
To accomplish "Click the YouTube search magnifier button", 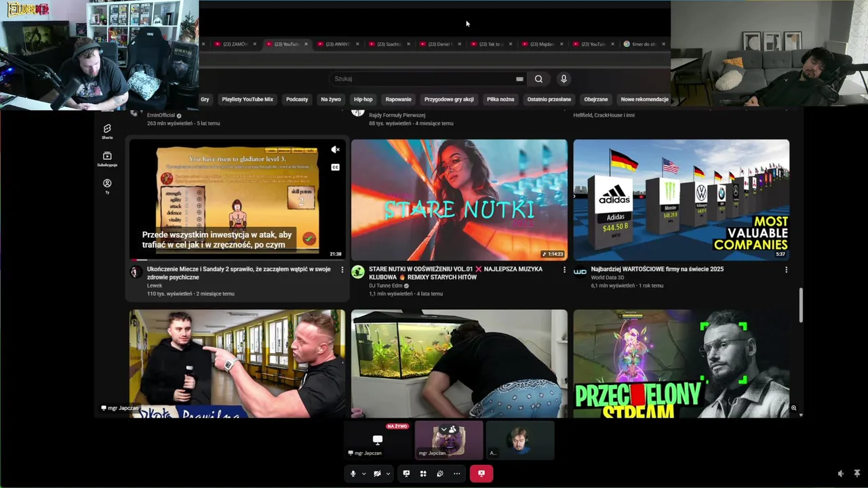I will click(538, 79).
